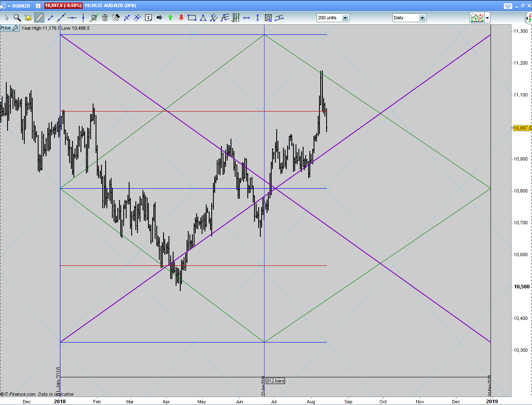Image resolution: width=532 pixels, height=405 pixels.
Task: Click the 312 bars label
Action: pyautogui.click(x=275, y=381)
